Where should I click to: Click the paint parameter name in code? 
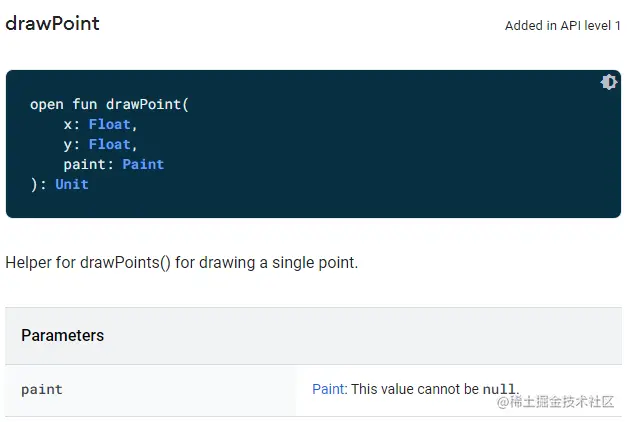[85, 164]
